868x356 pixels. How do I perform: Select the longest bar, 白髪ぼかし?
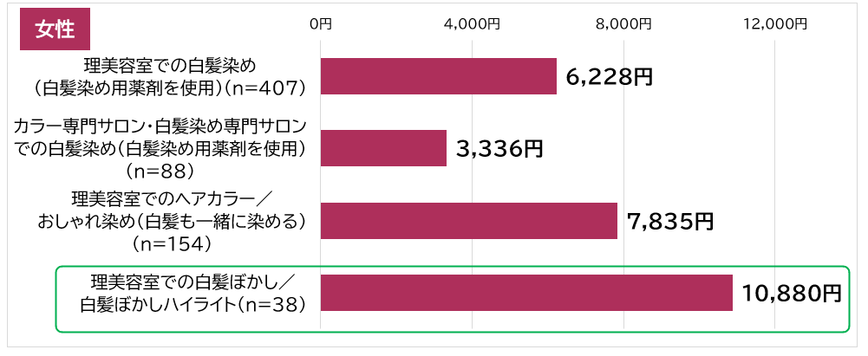[526, 293]
